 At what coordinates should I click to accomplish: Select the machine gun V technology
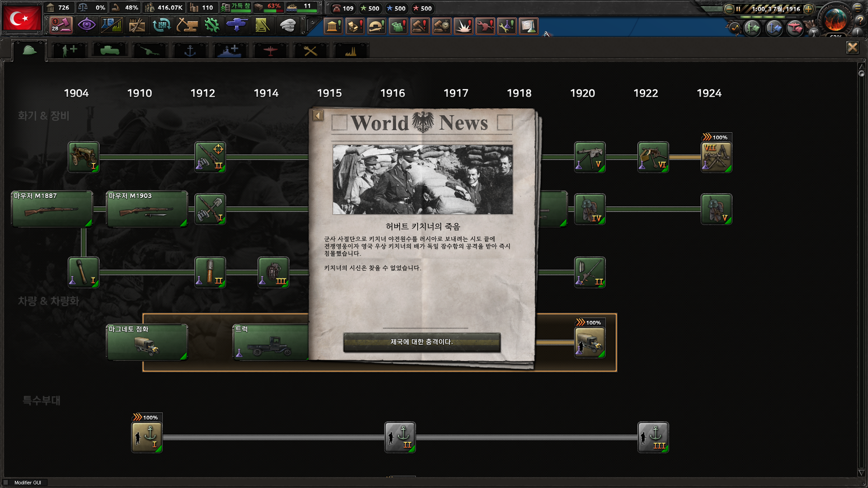tap(590, 157)
